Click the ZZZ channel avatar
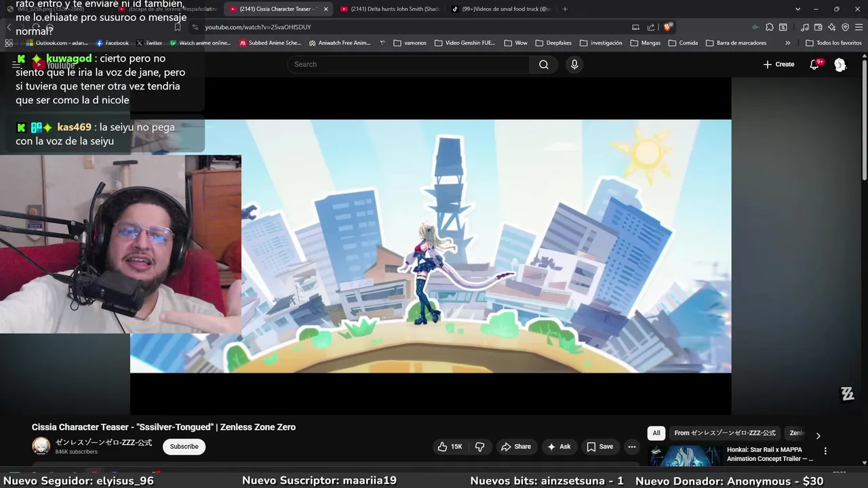The width and height of the screenshot is (868, 488). [x=41, y=446]
